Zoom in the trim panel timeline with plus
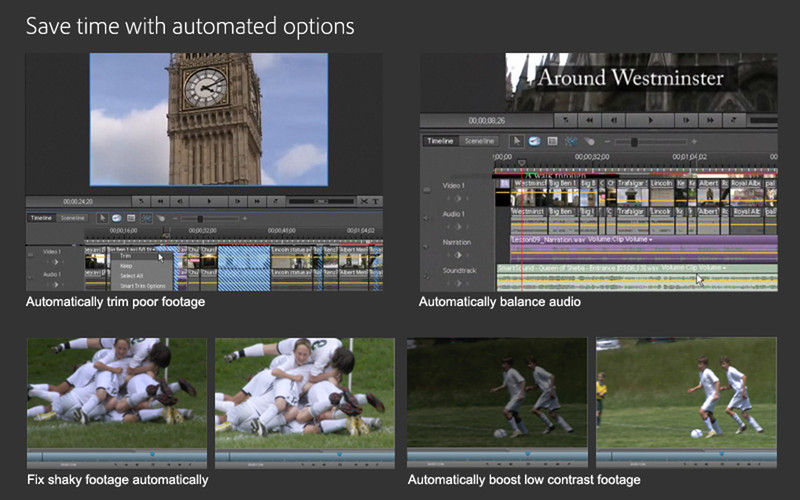Viewport: 800px width, 500px height. (x=245, y=218)
